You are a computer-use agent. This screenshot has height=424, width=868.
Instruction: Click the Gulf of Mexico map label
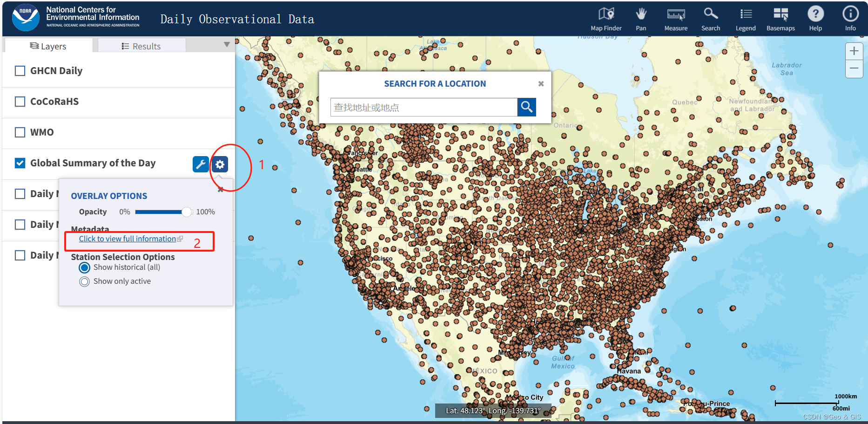click(x=563, y=362)
